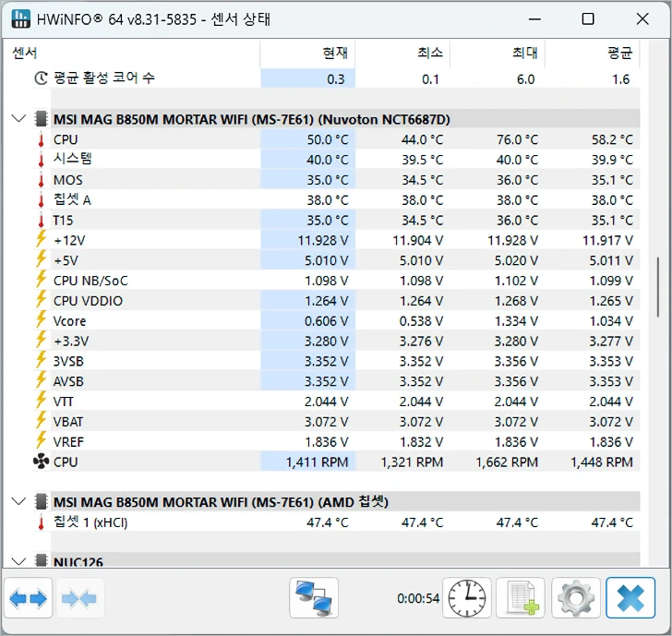Viewport: 672px width, 636px height.
Task: Click the 최대 column header
Action: (498, 53)
